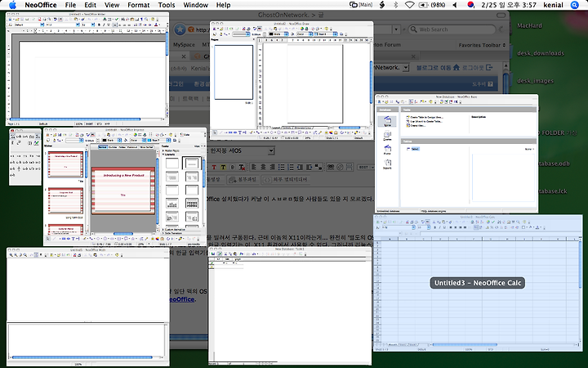This screenshot has width=588, height=368.
Task: Select the NeoOffice Writer window's blank page
Action: pyautogui.click(x=91, y=79)
